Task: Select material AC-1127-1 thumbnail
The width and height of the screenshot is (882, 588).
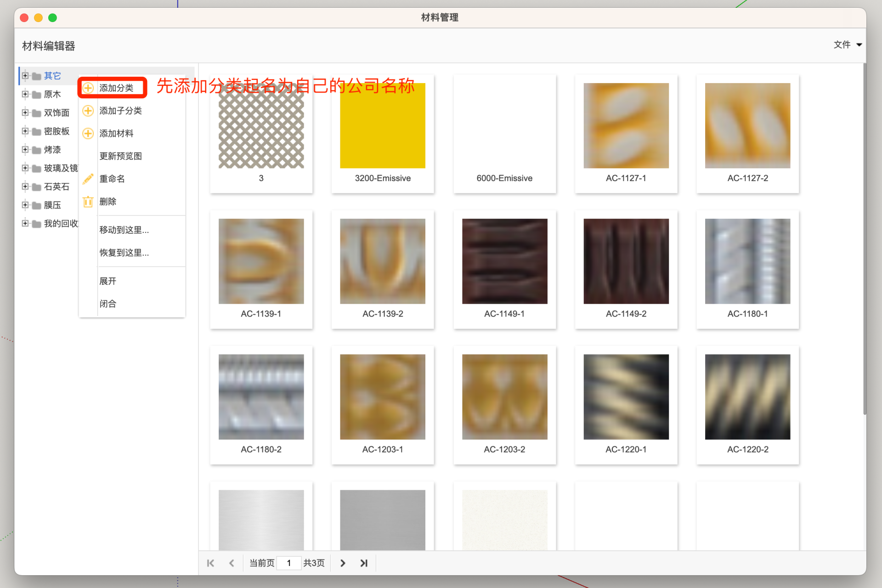Action: [626, 125]
